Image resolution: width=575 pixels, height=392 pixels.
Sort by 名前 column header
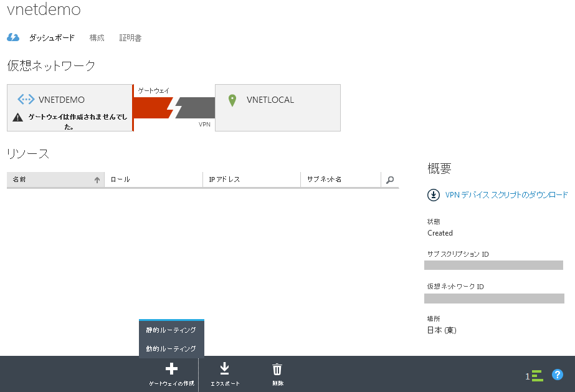[55, 179]
